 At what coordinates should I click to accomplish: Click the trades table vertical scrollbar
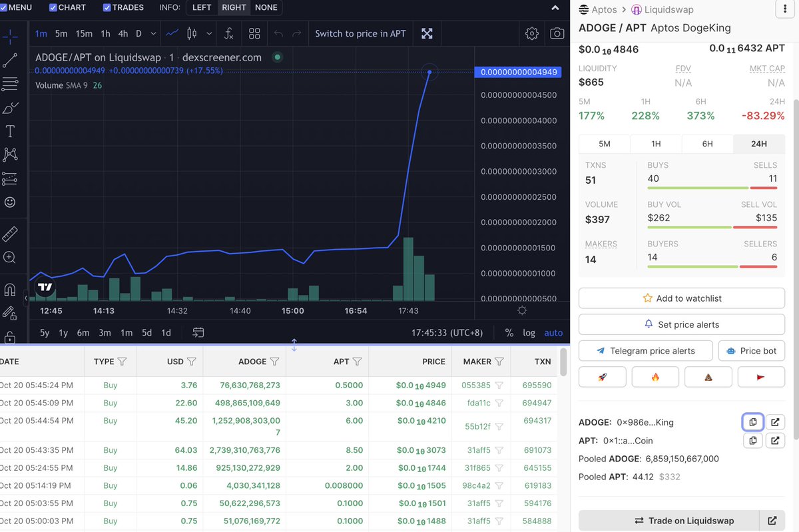[x=564, y=362]
